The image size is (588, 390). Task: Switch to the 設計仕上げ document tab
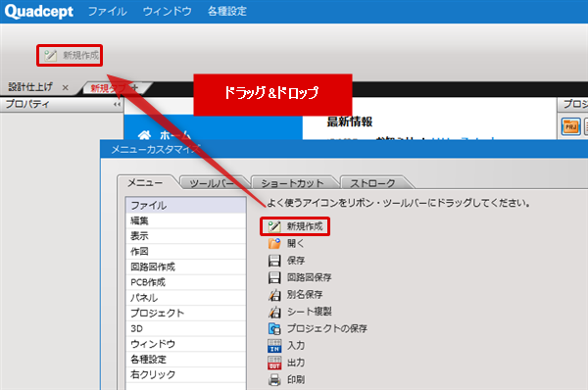point(30,87)
